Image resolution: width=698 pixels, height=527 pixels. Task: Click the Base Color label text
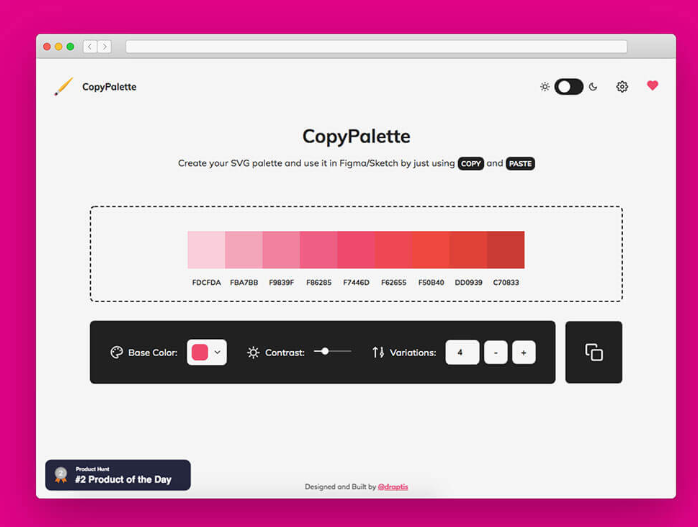click(153, 353)
